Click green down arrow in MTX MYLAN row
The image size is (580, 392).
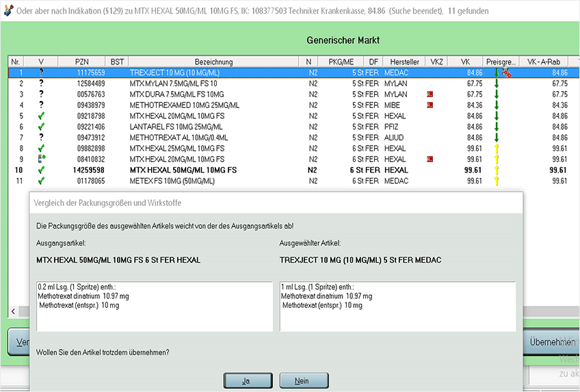point(497,83)
